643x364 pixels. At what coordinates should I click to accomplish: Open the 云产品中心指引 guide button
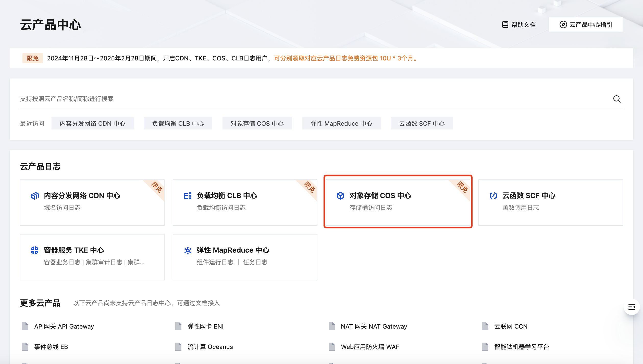(586, 24)
